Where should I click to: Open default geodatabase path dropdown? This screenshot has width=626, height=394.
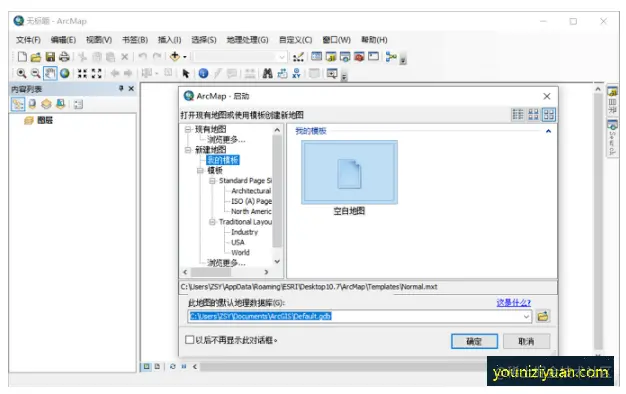pyautogui.click(x=527, y=317)
